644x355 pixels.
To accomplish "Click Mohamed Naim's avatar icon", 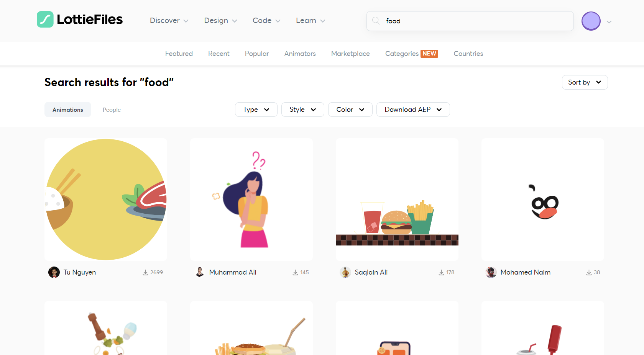I will point(491,272).
